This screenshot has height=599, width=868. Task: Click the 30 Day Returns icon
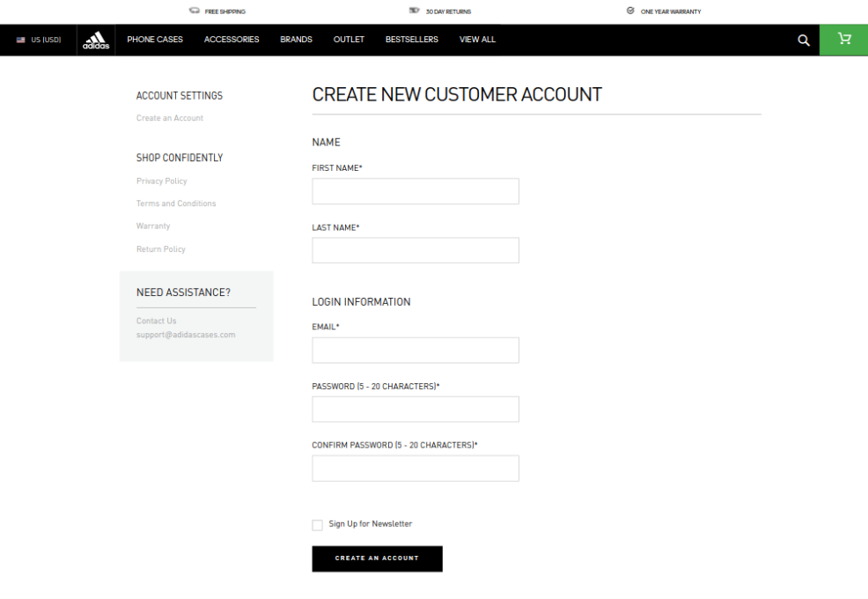pyautogui.click(x=413, y=11)
